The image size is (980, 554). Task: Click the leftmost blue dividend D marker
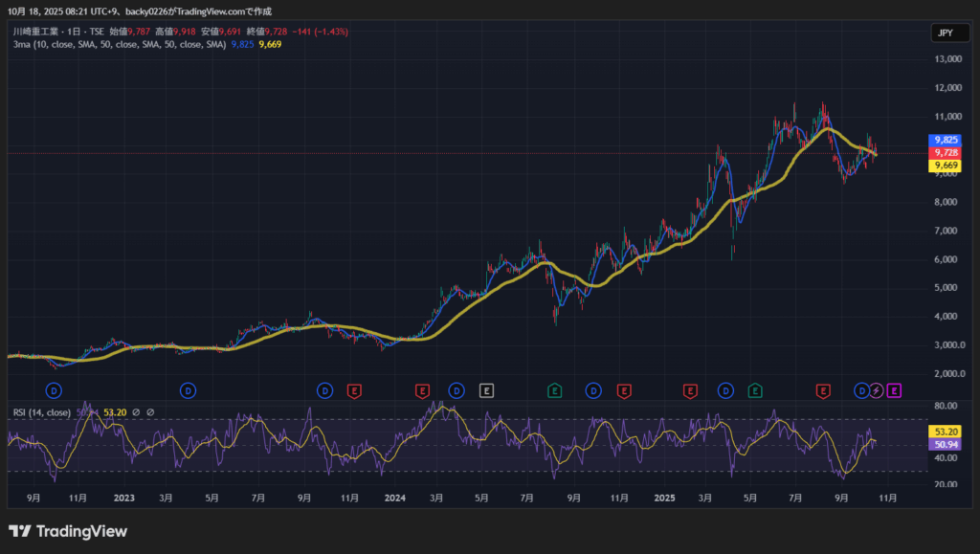coord(55,390)
